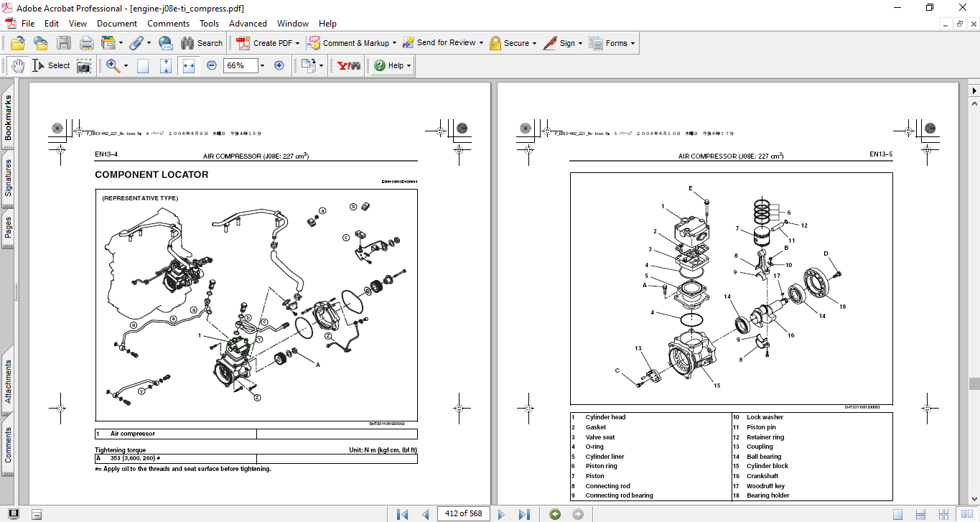
Task: Expand the Comment & Markup dropdown
Action: pos(395,43)
